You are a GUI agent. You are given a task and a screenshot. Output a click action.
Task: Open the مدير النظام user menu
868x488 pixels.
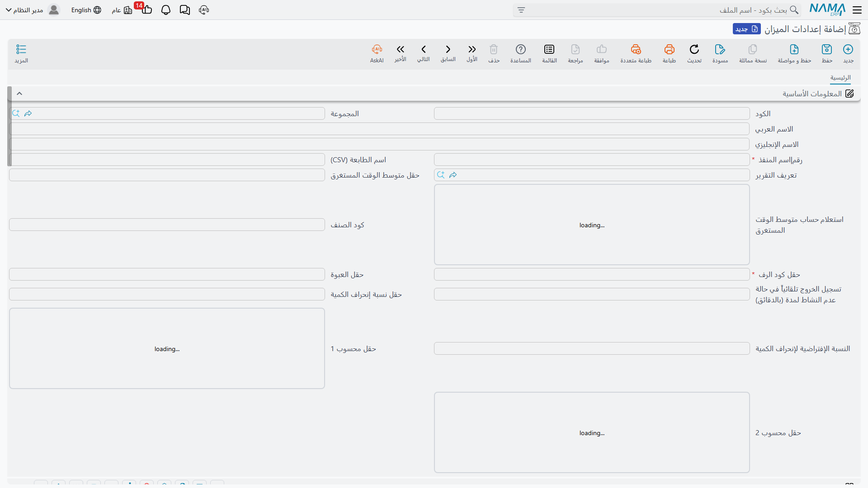pos(33,10)
